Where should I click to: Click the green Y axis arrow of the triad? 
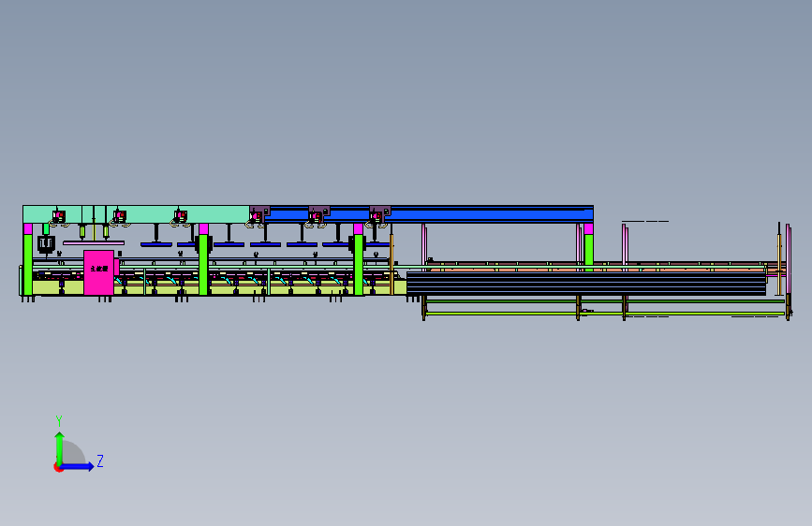point(60,449)
